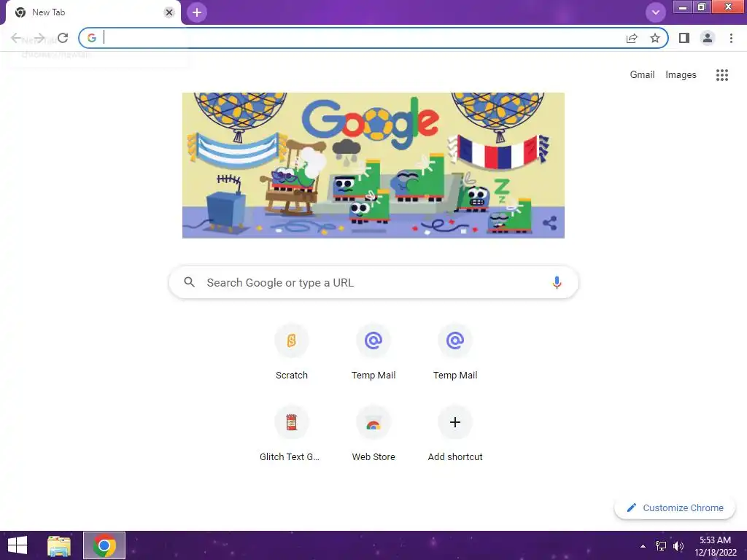Open the profile avatar icon
Viewport: 747px width, 560px height.
[708, 38]
